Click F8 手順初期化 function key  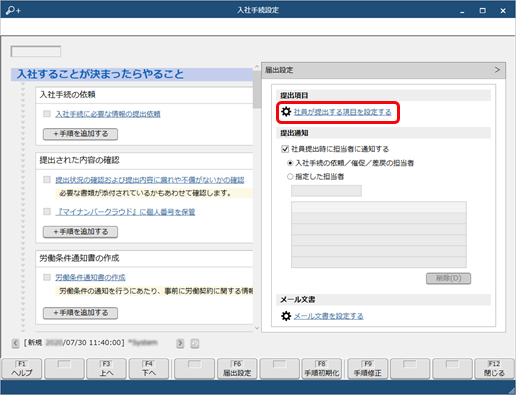322,369
